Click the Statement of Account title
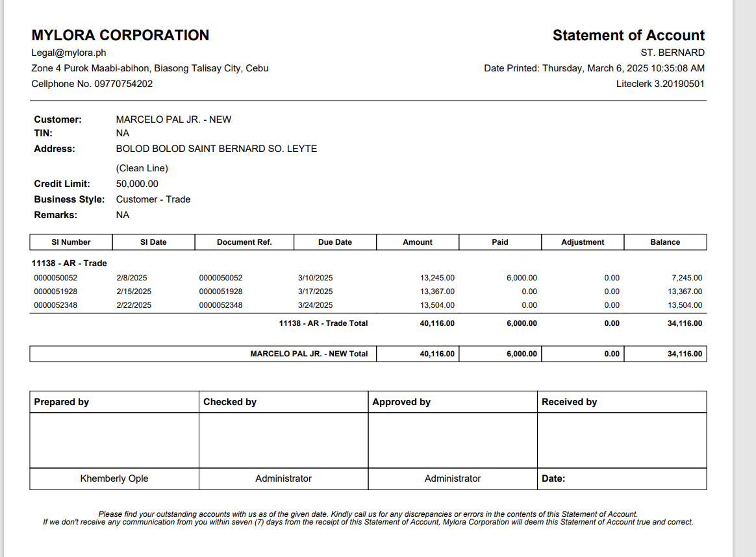756x557 pixels. [628, 35]
